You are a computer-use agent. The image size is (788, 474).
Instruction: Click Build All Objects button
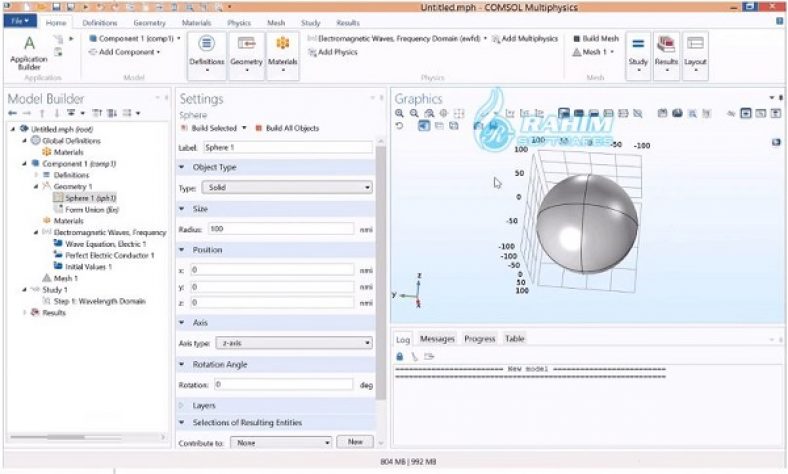pos(291,128)
